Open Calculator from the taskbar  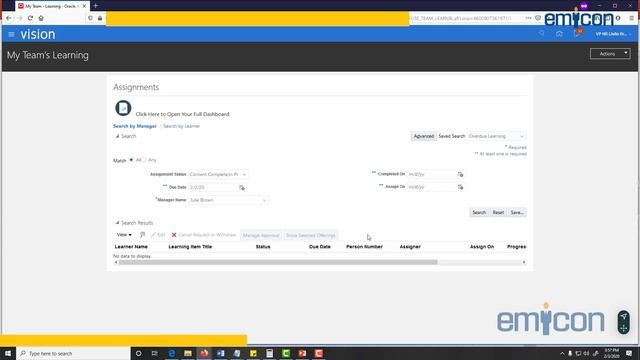coord(269,353)
